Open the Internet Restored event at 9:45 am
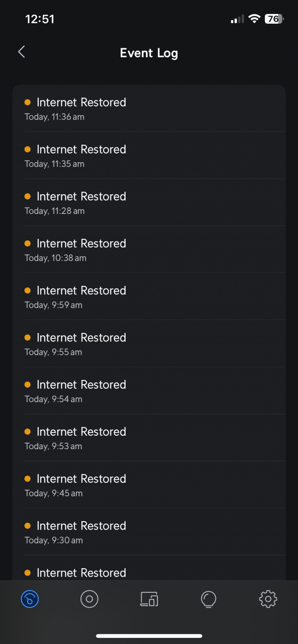 pos(149,484)
